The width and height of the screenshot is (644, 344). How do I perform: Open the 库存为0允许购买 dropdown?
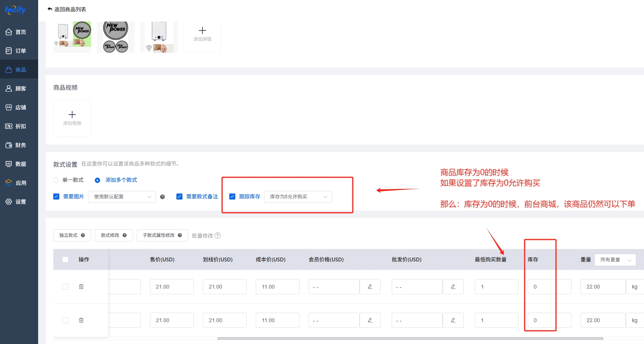pyautogui.click(x=298, y=197)
